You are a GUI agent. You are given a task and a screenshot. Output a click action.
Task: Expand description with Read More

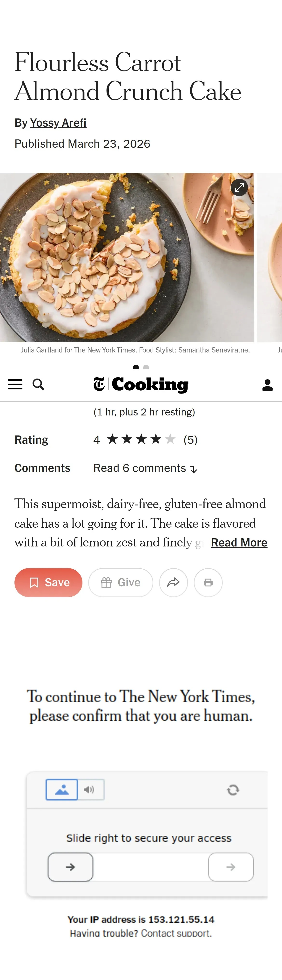click(239, 543)
